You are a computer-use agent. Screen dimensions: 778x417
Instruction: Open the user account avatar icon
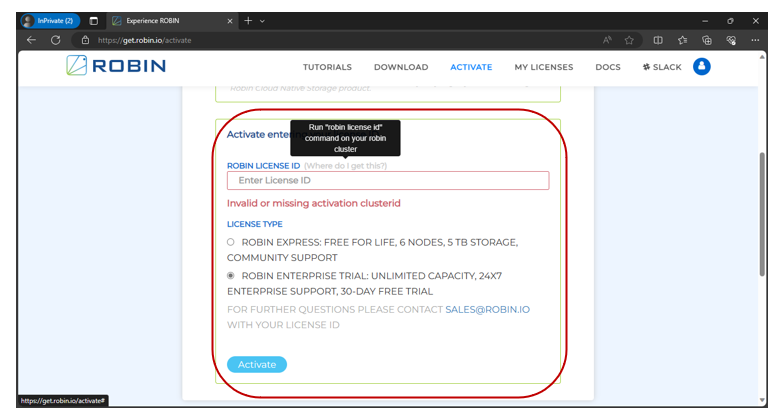tap(702, 67)
